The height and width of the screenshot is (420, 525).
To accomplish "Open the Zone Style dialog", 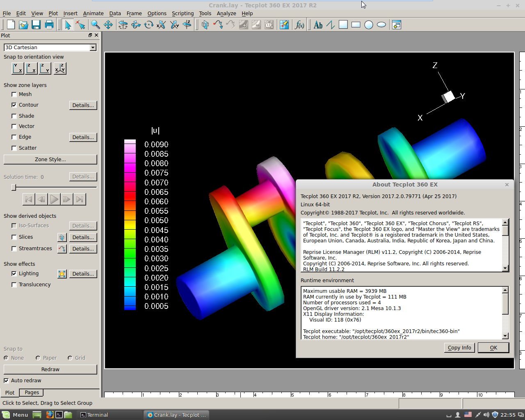I will pos(50,159).
